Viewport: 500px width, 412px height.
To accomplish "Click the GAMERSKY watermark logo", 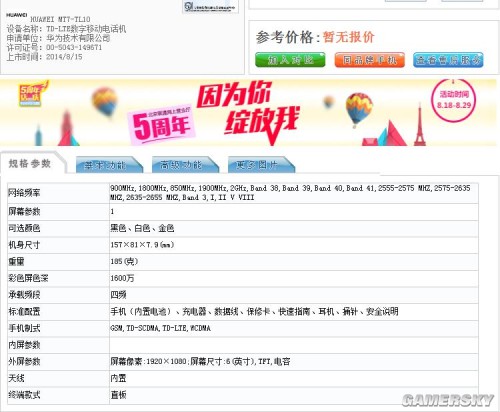I will point(448,400).
